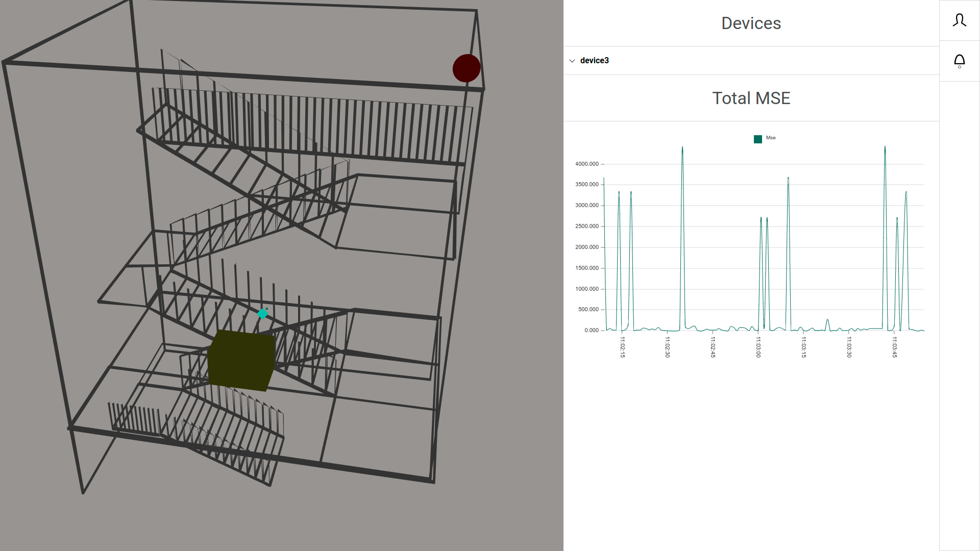Click the dark red sphere in 3D view
Image resolution: width=980 pixels, height=551 pixels.
[466, 68]
